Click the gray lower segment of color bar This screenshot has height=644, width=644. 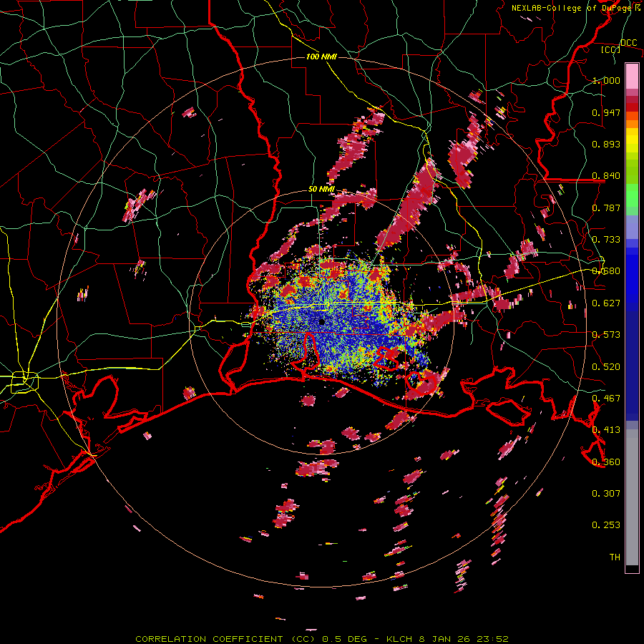coord(632,497)
